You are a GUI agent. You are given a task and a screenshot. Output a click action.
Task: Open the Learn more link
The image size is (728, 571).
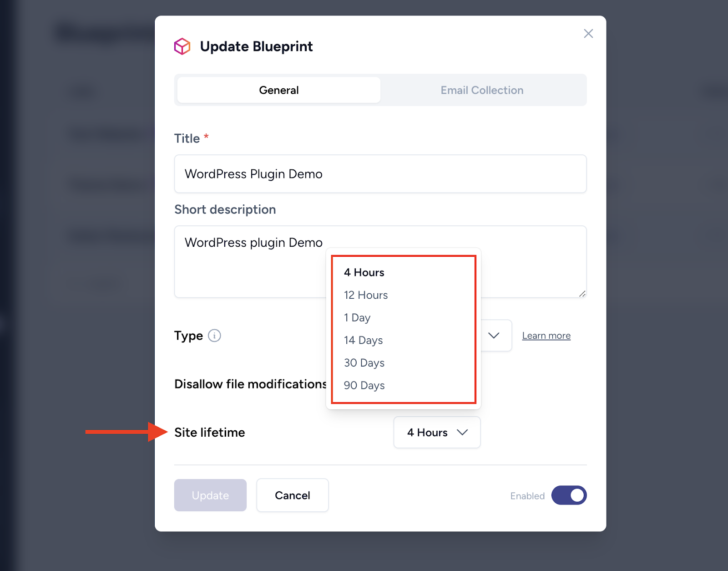(x=546, y=336)
